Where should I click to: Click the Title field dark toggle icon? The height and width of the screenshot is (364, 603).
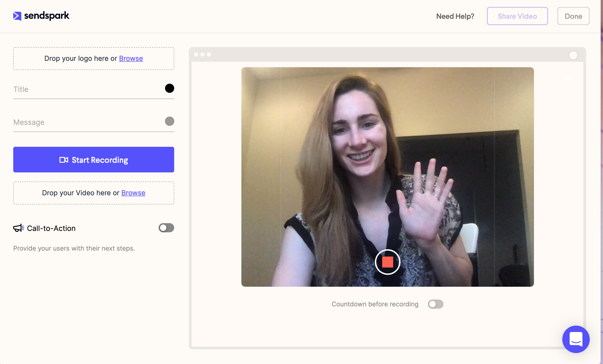pos(169,88)
